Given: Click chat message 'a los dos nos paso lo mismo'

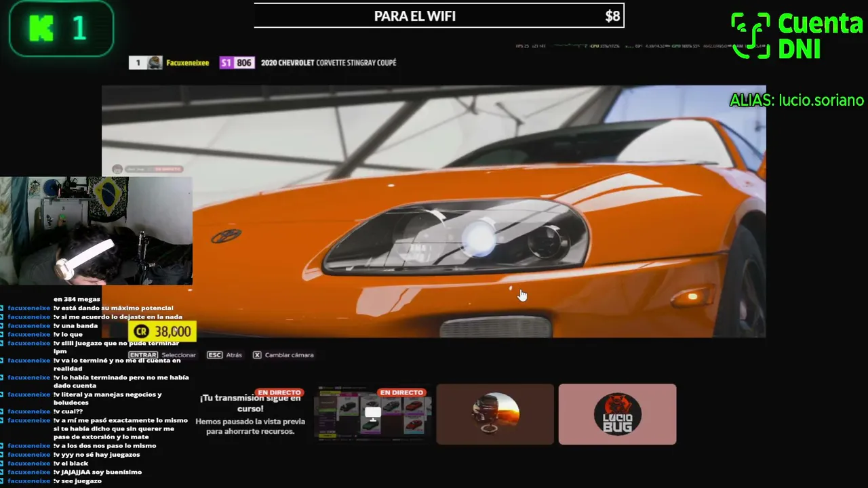Looking at the screenshot, I should [x=105, y=446].
